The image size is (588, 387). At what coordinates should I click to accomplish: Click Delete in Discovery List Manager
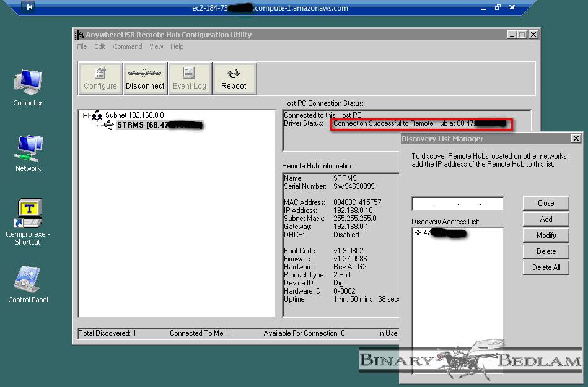pos(546,251)
